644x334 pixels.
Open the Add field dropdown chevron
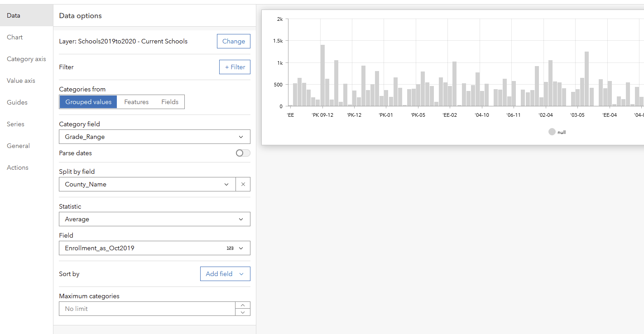tap(242, 274)
